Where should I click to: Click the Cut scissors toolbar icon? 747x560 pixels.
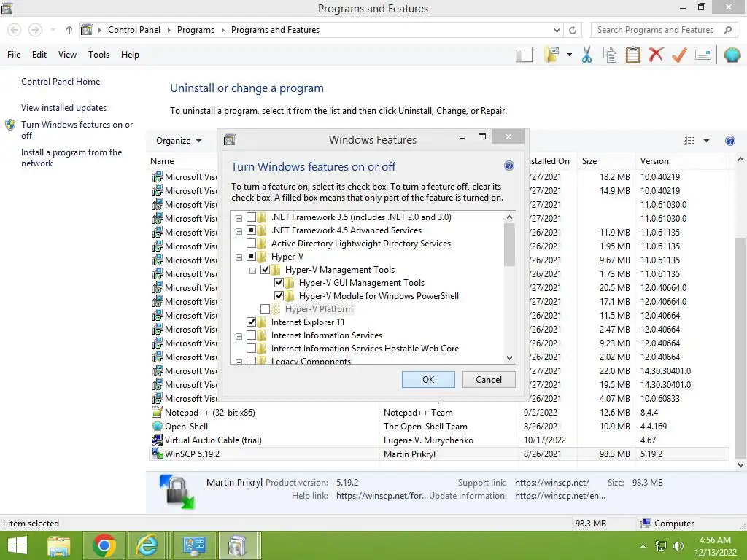coord(587,55)
